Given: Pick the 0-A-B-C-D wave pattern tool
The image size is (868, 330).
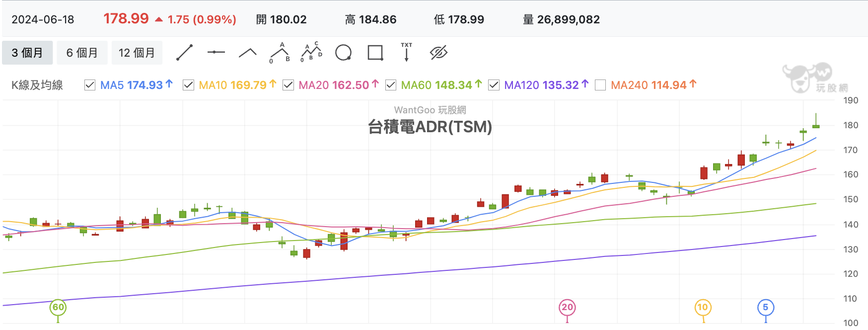Looking at the screenshot, I should pos(311,52).
